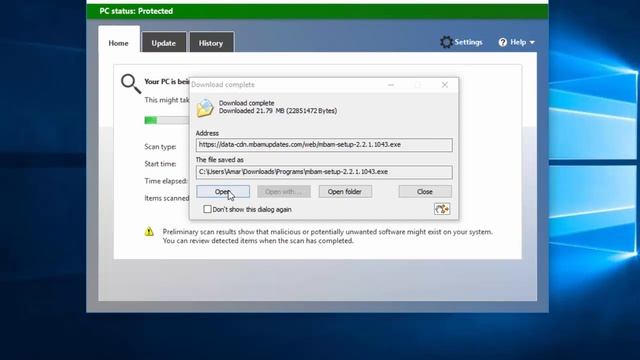640x360 pixels.
Task: Click the Open folder button
Action: point(345,191)
